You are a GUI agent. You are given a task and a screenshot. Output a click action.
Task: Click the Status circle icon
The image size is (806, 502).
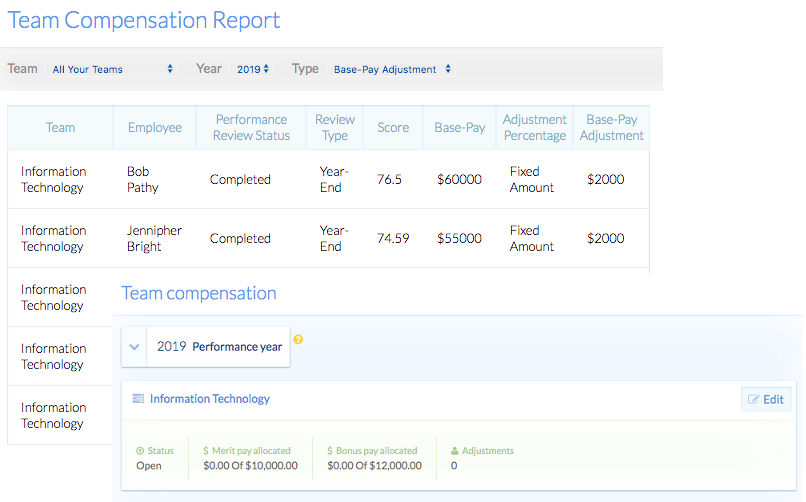(140, 451)
